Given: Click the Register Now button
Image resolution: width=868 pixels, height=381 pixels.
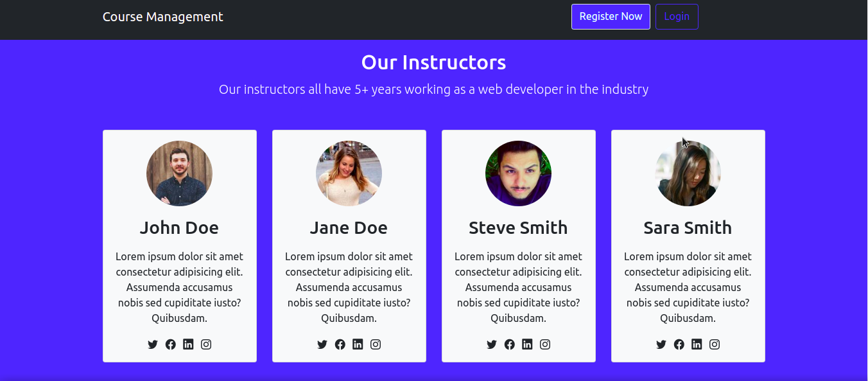Looking at the screenshot, I should tap(611, 17).
